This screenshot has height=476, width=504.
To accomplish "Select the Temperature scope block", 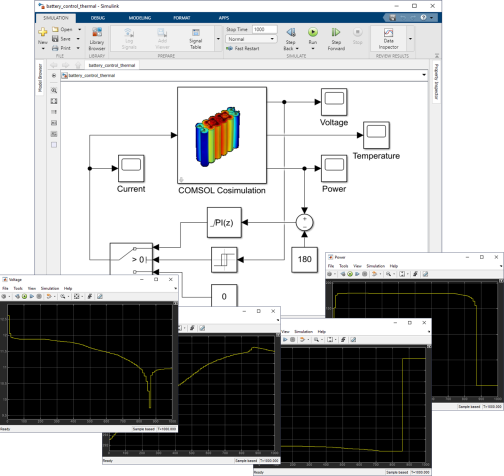I will click(376, 135).
